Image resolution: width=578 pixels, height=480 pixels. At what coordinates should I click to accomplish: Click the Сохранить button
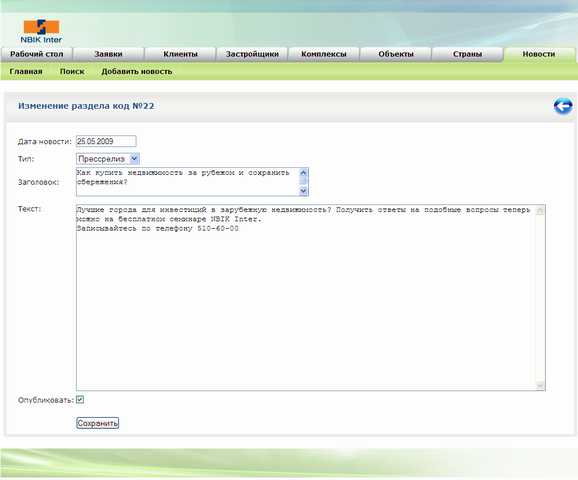click(98, 423)
